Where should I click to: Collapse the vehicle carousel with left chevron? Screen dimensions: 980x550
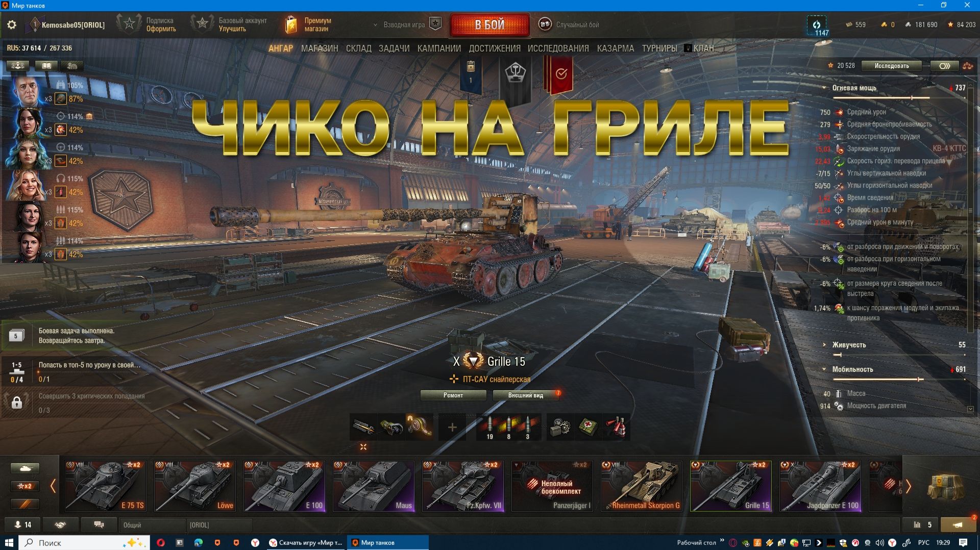click(x=53, y=485)
